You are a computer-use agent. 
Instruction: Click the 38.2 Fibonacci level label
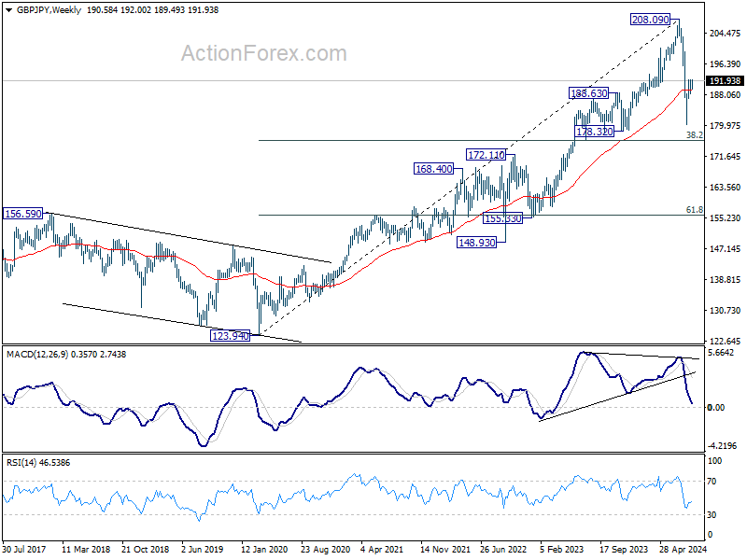click(x=694, y=135)
